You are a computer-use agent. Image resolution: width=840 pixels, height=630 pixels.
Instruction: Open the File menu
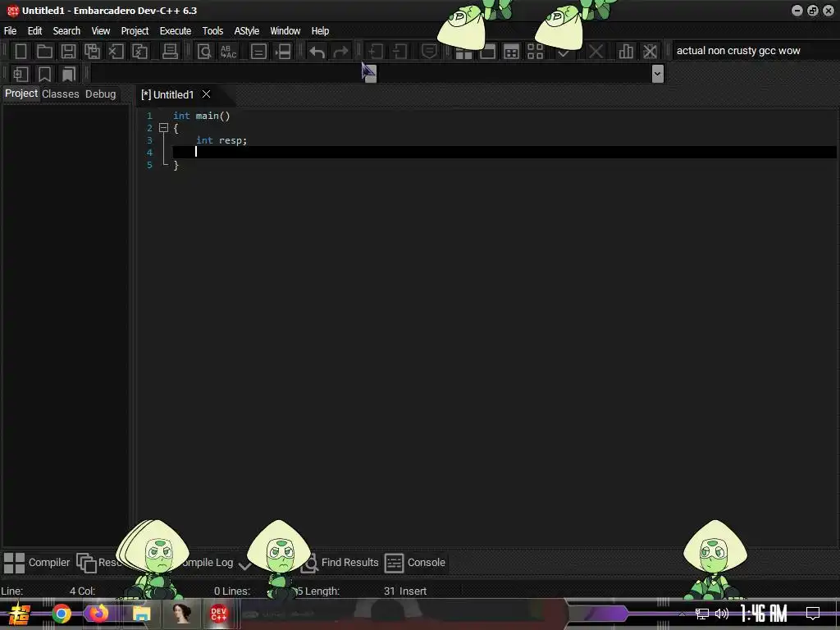[10, 31]
